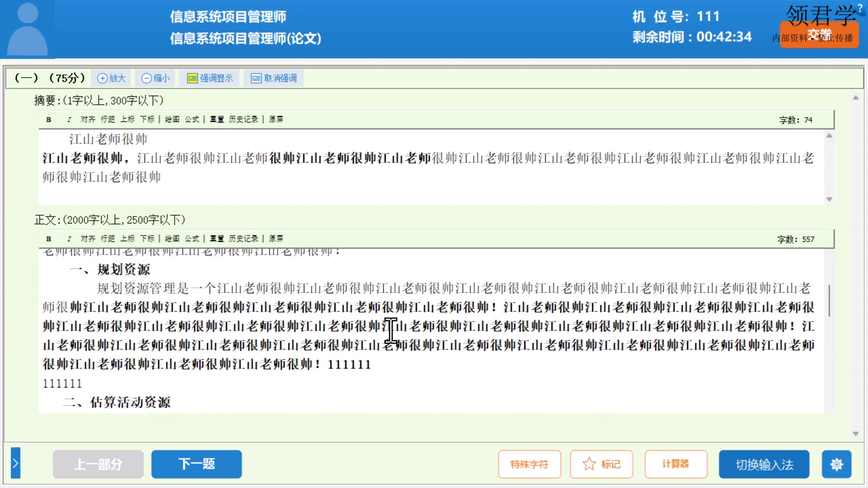Click the (一)(75分) question label
This screenshot has width=868, height=488.
click(50, 78)
